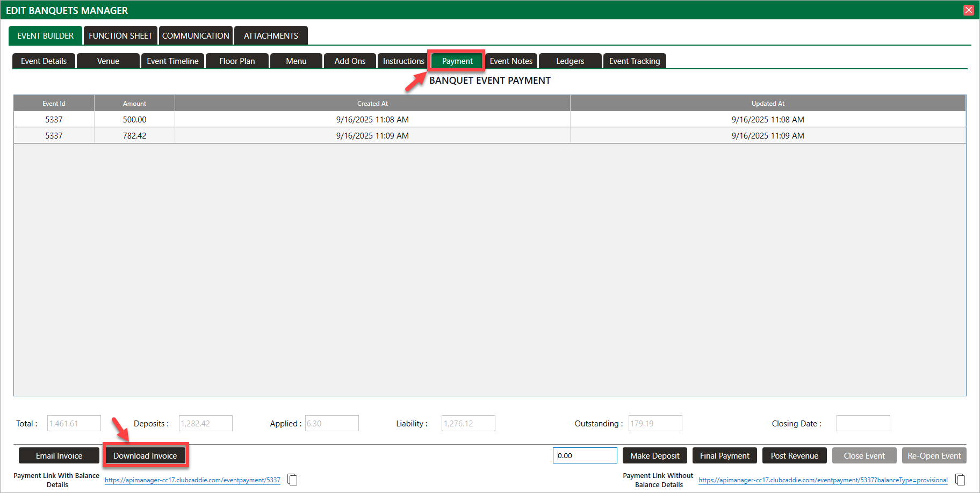Switch to the Function Sheet tab

coord(120,36)
